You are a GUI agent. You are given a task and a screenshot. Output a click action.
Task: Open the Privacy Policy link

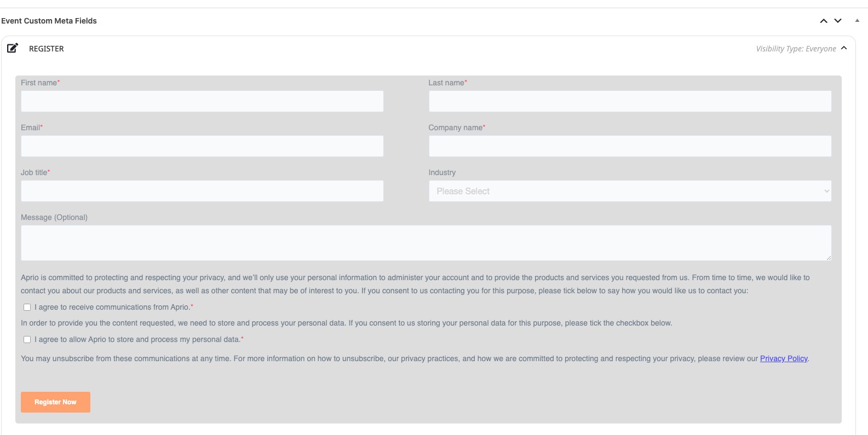(784, 358)
